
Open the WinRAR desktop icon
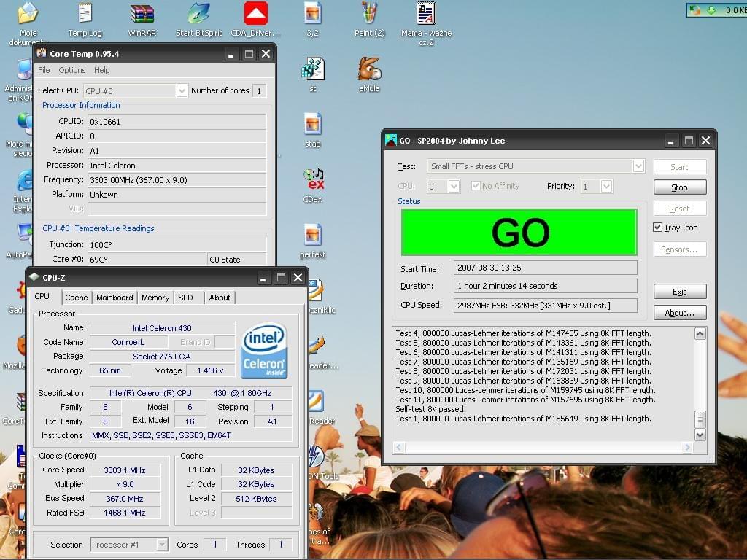[x=142, y=15]
